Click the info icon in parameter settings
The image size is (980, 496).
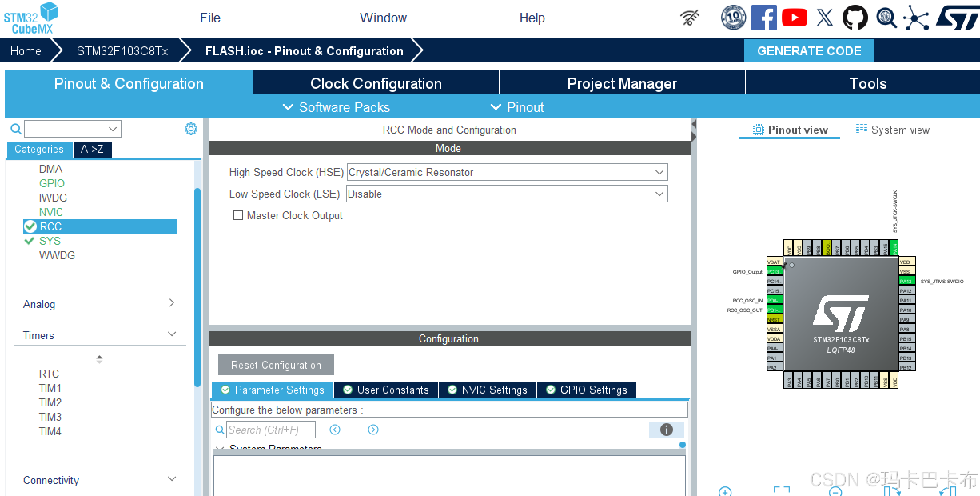(666, 430)
